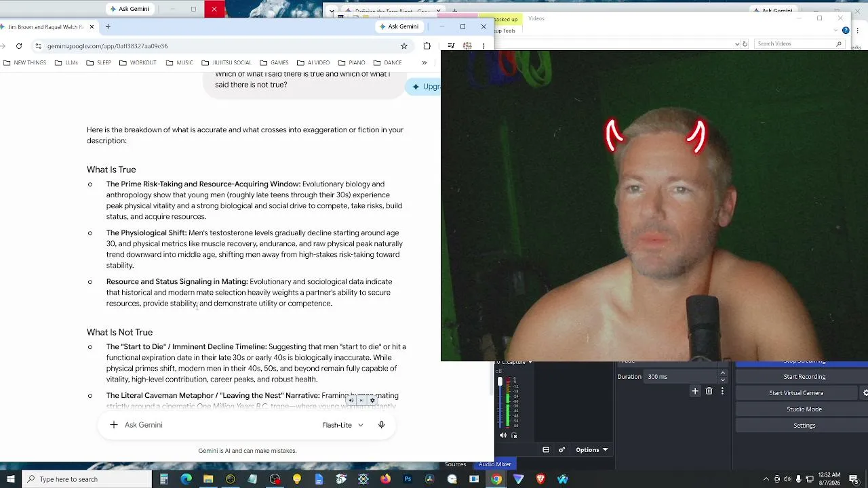The height and width of the screenshot is (488, 868).
Task: Open OBS Settings button
Action: click(x=804, y=426)
